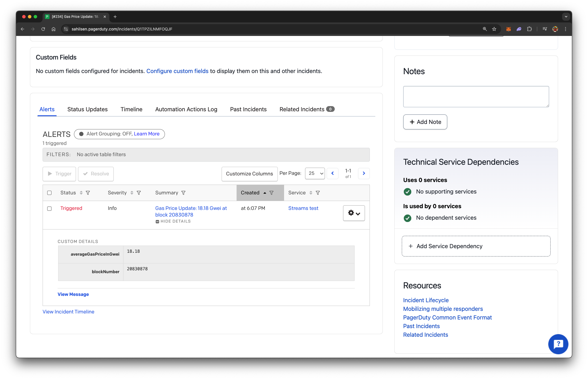The height and width of the screenshot is (379, 588).
Task: Open Customize Columns
Action: [x=250, y=174]
